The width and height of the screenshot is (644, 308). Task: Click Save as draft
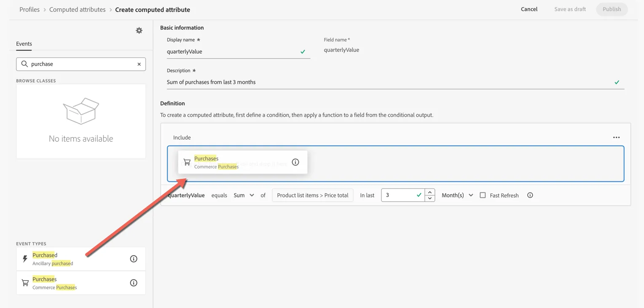(x=570, y=9)
